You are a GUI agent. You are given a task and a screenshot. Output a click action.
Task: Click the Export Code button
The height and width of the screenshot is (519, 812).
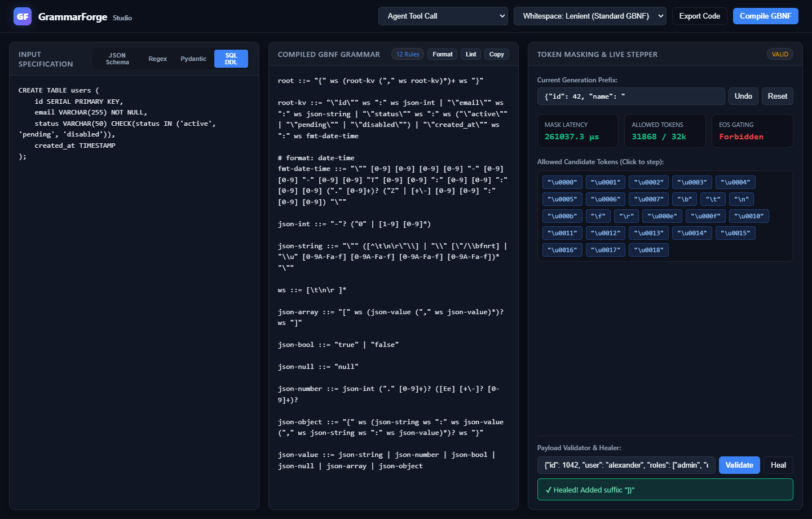click(x=700, y=16)
